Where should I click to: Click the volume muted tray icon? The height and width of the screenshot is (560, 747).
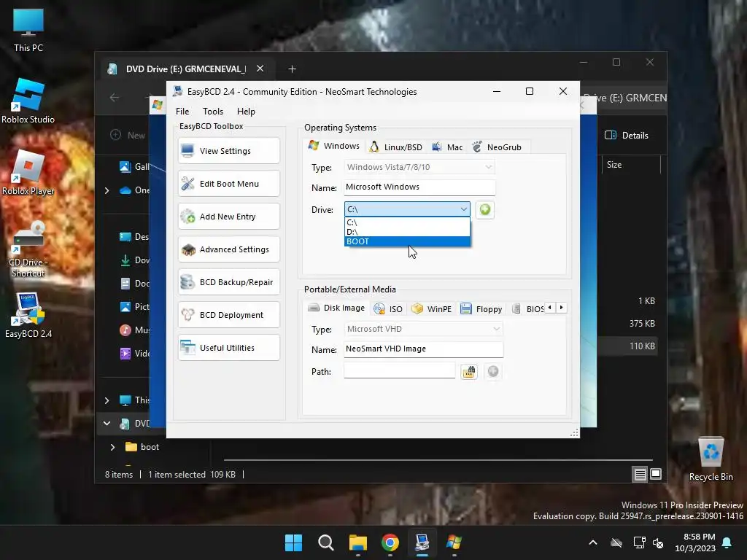pos(659,542)
